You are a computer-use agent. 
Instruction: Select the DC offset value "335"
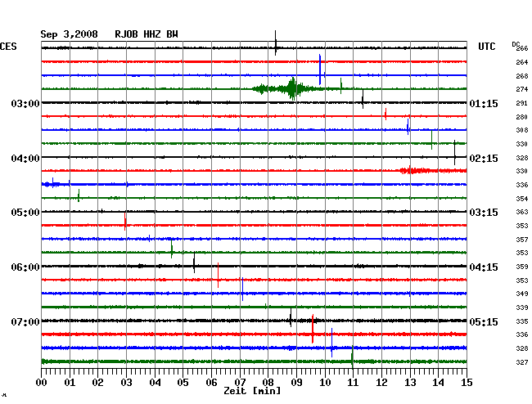522,321
